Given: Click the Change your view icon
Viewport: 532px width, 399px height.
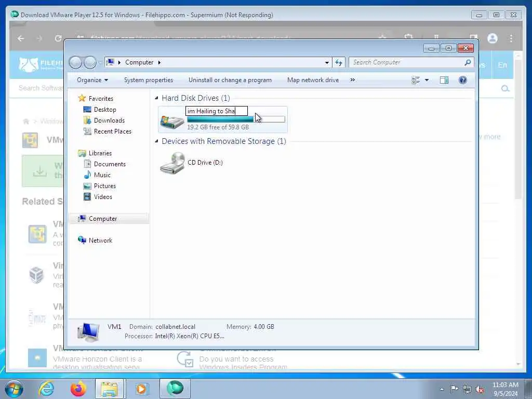Looking at the screenshot, I should coord(416,80).
